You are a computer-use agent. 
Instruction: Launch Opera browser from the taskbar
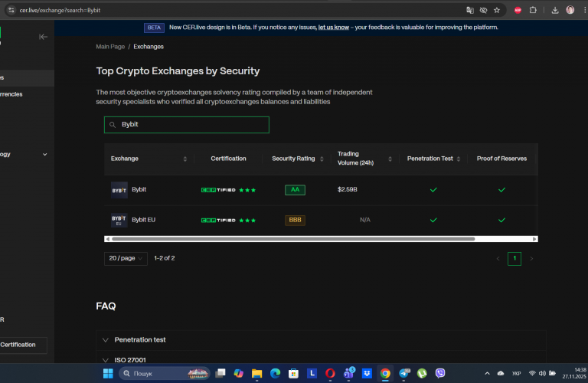330,373
